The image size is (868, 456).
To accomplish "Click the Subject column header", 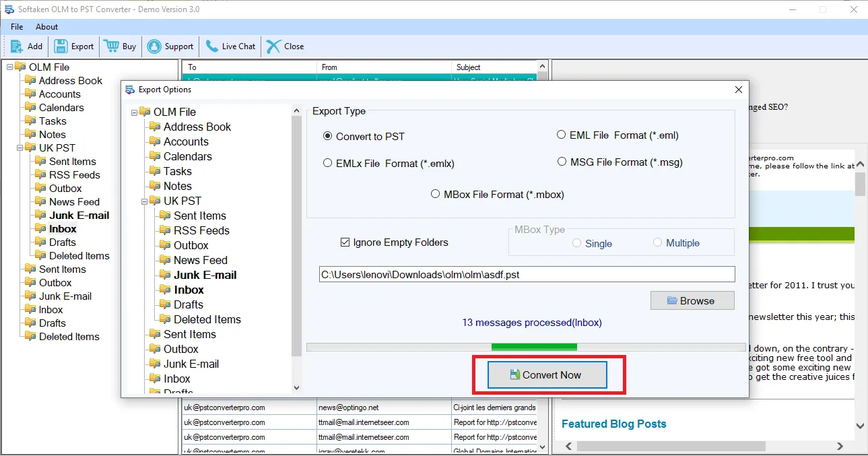I will (494, 67).
